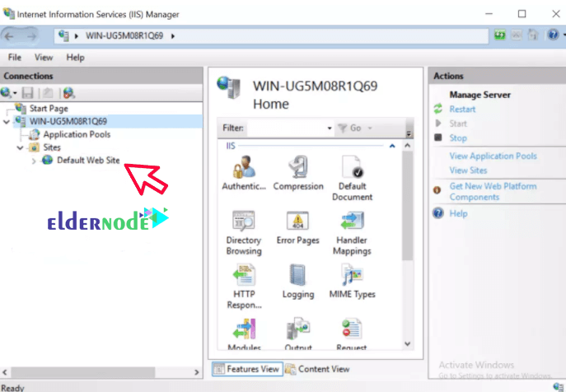Click the create connection globe icon
566x392 pixels.
(x=6, y=93)
